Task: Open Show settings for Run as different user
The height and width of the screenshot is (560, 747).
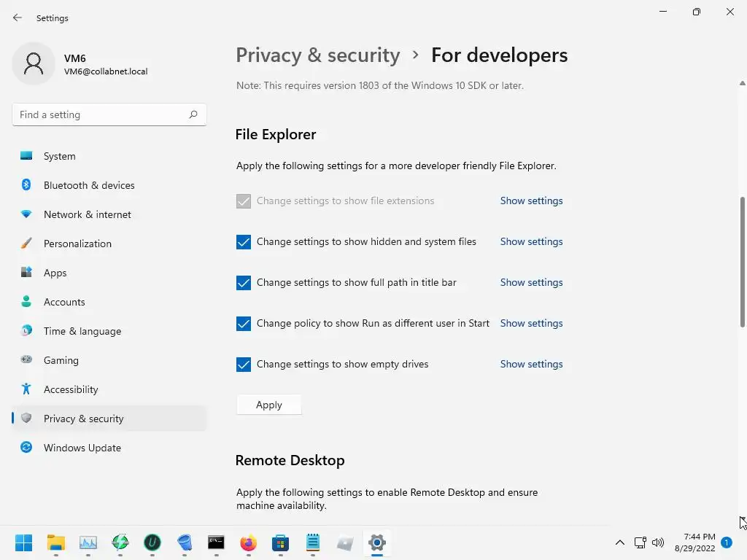Action: [531, 323]
